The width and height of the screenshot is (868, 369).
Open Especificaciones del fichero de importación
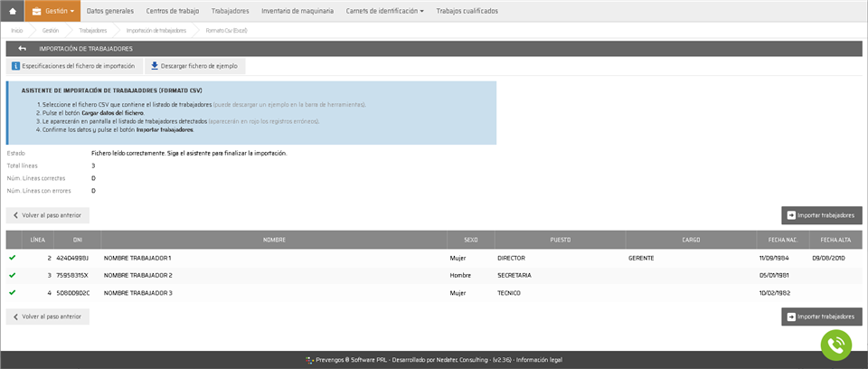pyautogui.click(x=73, y=66)
